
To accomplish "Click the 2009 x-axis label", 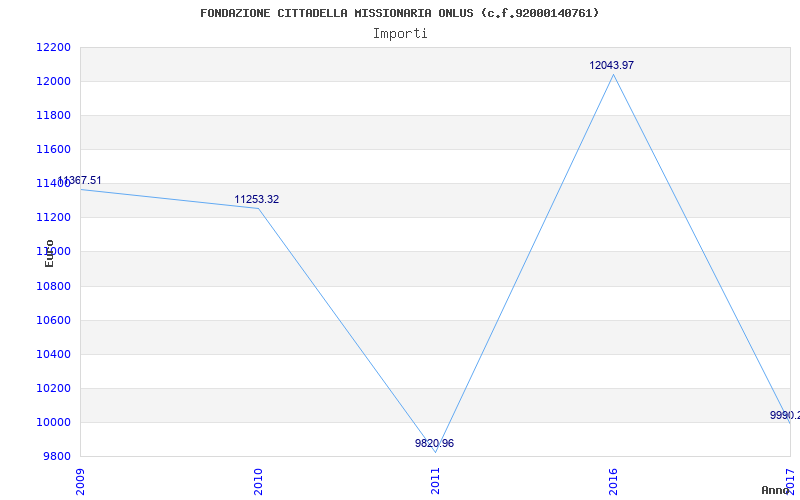I will coord(80,481).
